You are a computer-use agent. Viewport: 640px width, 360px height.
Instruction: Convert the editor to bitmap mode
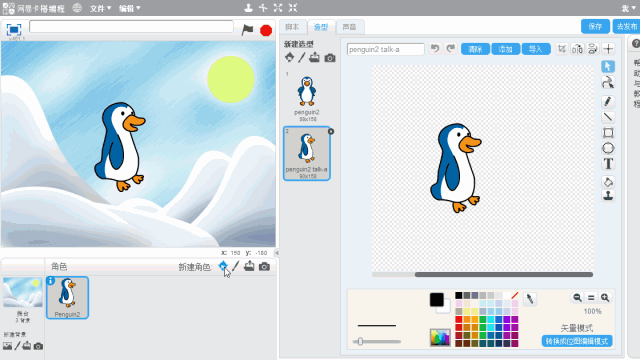coord(577,341)
